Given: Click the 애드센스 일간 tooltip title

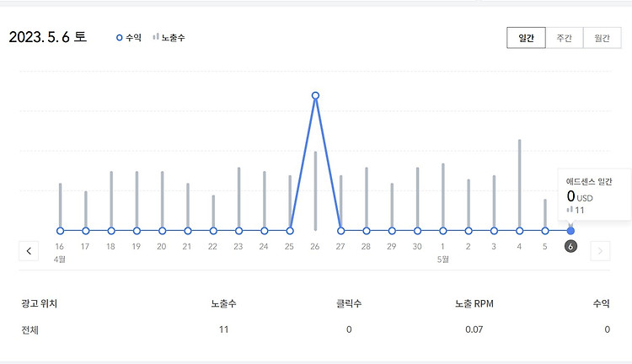Looking at the screenshot, I should pyautogui.click(x=589, y=182).
